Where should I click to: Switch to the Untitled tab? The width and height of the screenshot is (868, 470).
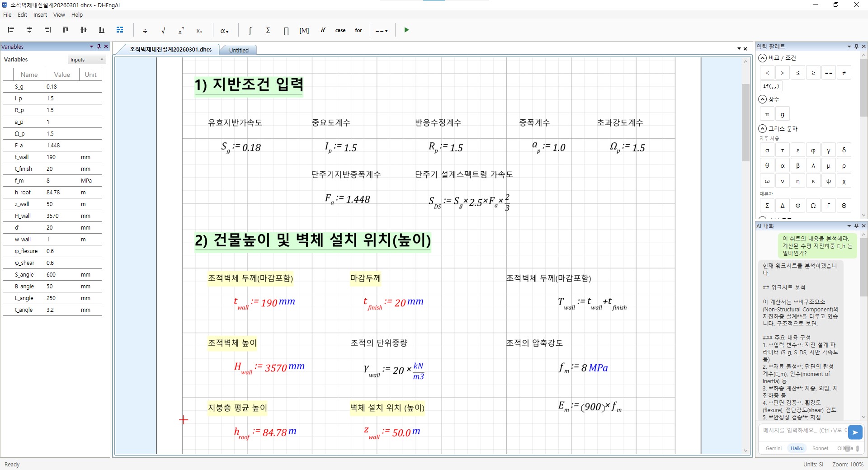pos(239,50)
